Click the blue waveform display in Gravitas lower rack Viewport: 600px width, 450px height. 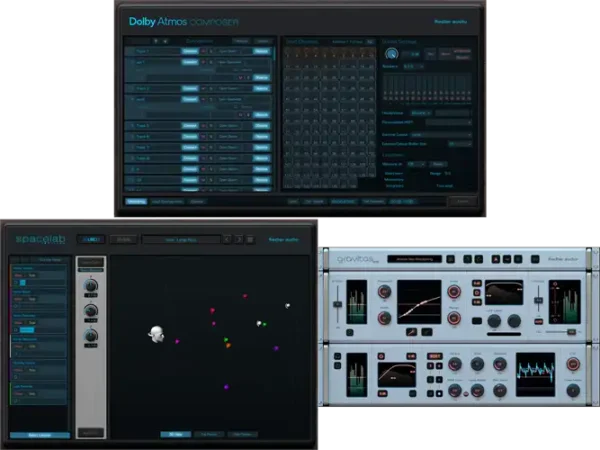[x=535, y=375]
